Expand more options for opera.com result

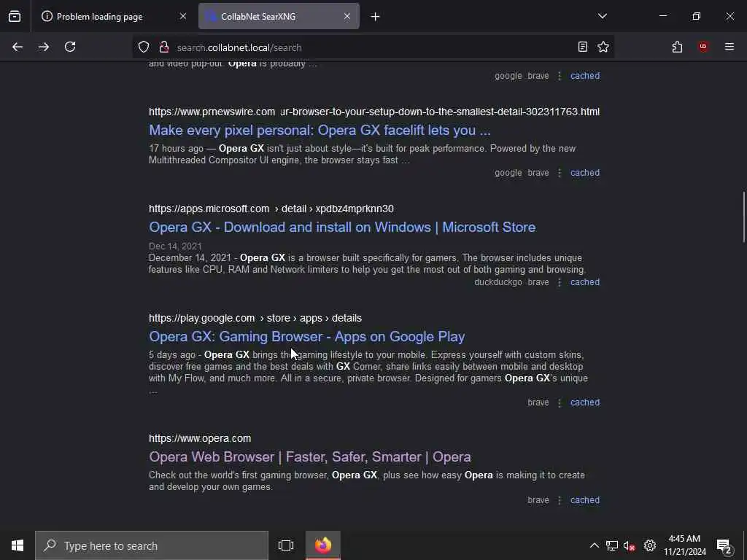pyautogui.click(x=560, y=500)
